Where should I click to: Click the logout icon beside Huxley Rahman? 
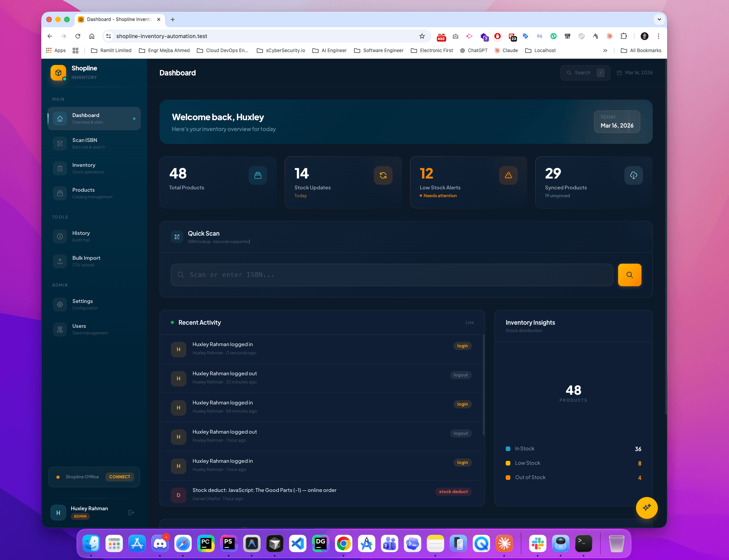tap(131, 512)
